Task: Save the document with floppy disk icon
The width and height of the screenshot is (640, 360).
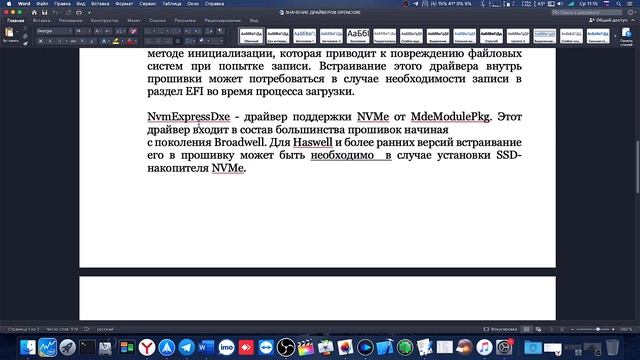Action: click(44, 13)
